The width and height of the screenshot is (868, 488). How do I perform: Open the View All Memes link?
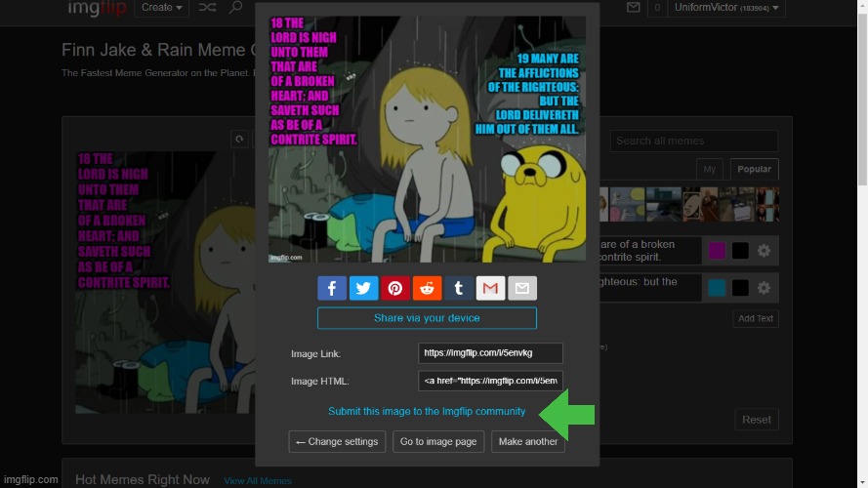(x=258, y=481)
